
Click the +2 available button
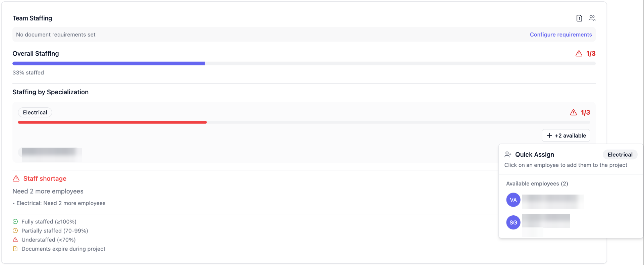click(566, 136)
